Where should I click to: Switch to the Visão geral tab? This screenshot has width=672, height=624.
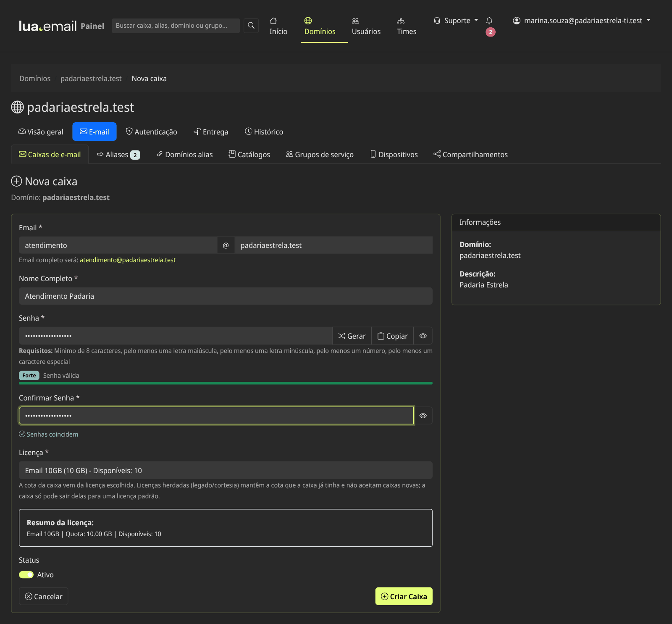[x=41, y=132]
